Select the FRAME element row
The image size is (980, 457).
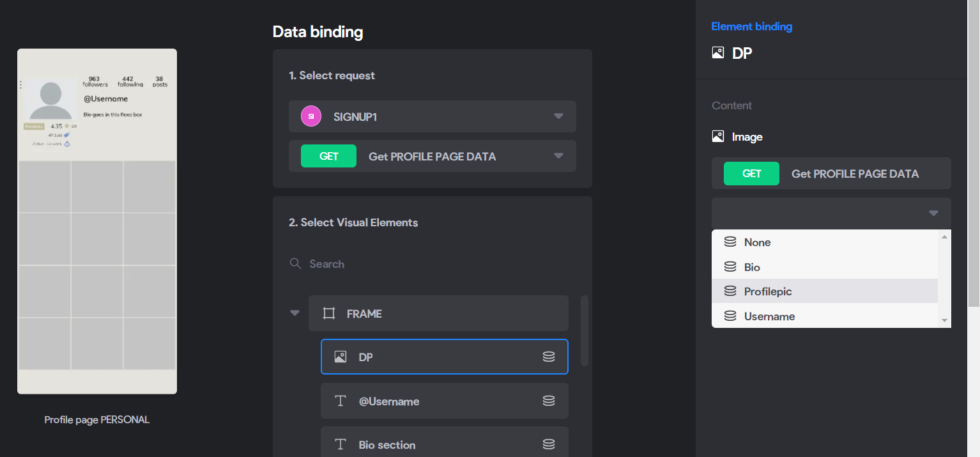click(x=438, y=313)
